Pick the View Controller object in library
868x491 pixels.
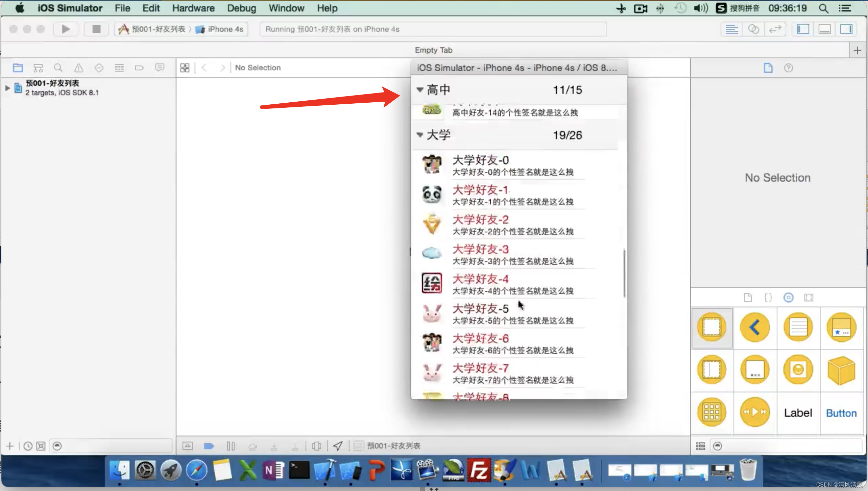click(712, 327)
